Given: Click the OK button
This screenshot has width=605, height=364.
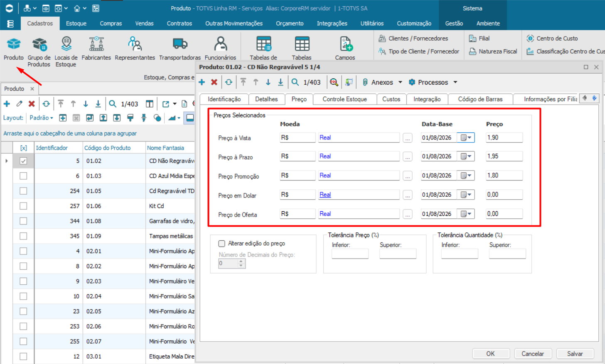Looking at the screenshot, I should 491,354.
